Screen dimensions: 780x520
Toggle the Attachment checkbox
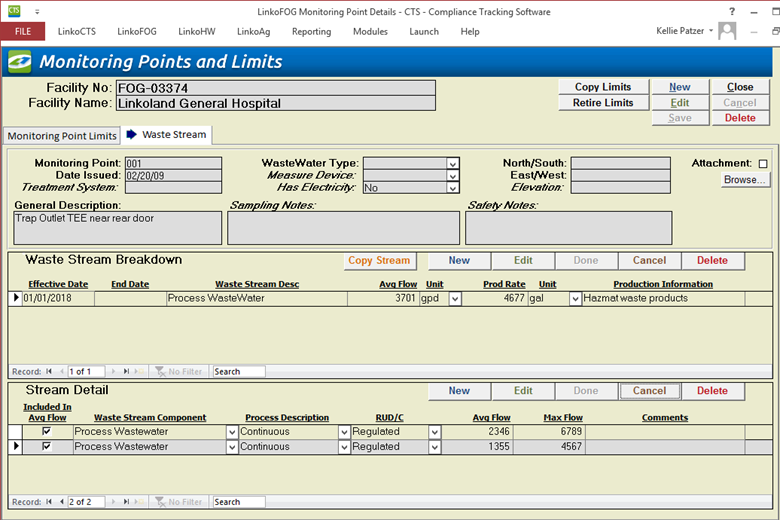pyautogui.click(x=763, y=164)
